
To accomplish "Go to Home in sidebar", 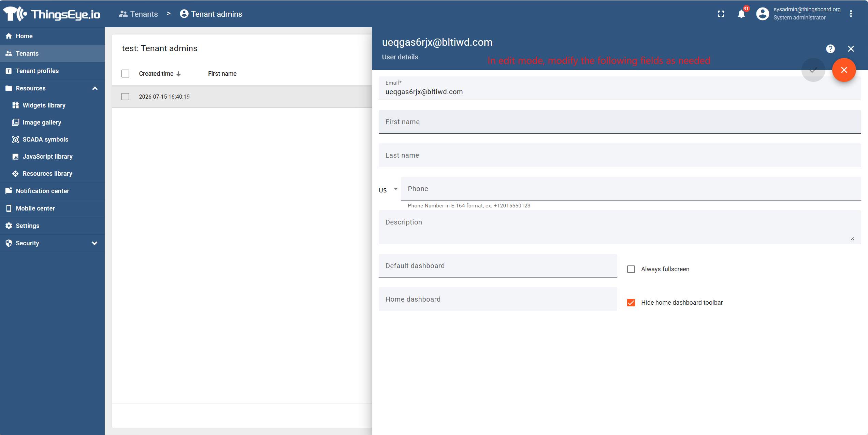I will (x=52, y=36).
